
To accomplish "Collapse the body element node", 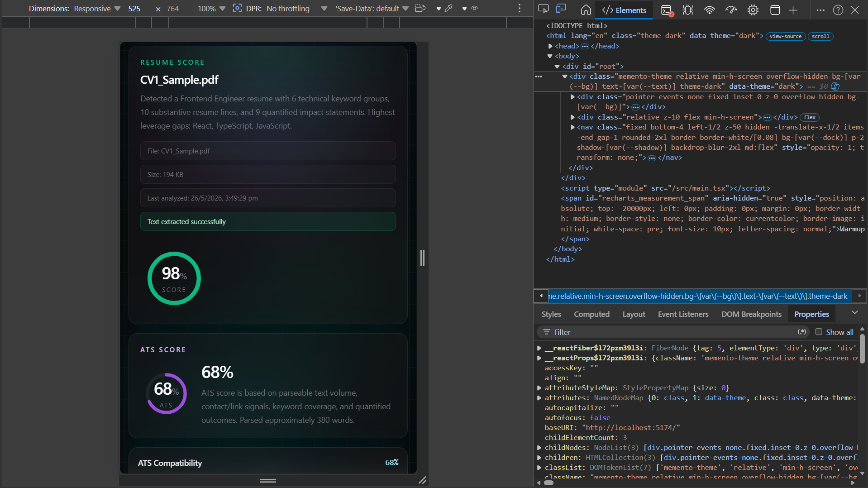I will click(550, 56).
